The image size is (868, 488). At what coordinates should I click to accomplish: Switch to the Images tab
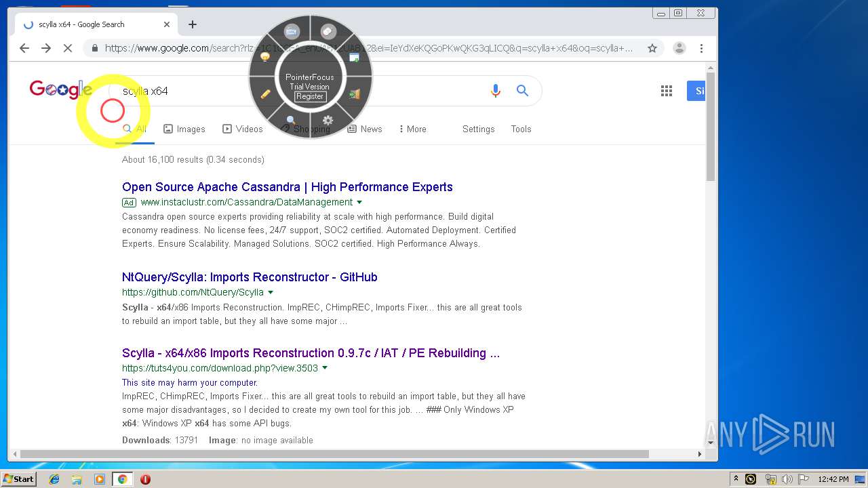coord(184,129)
